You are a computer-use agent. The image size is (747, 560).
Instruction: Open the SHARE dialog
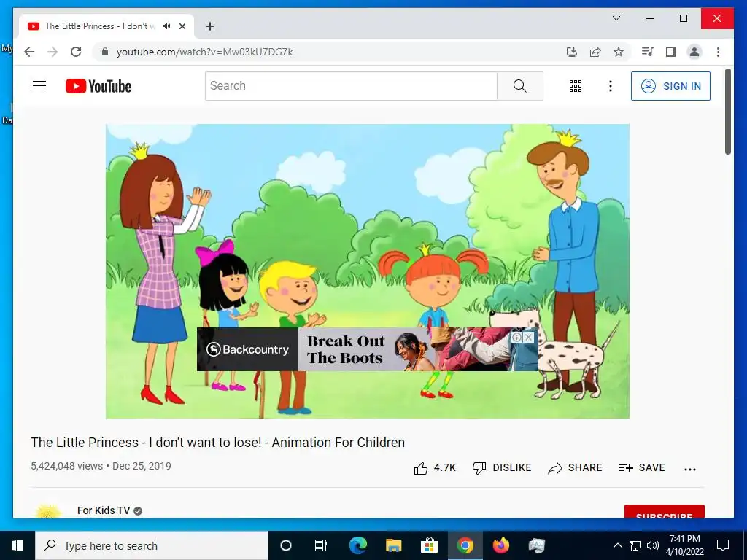[575, 467]
